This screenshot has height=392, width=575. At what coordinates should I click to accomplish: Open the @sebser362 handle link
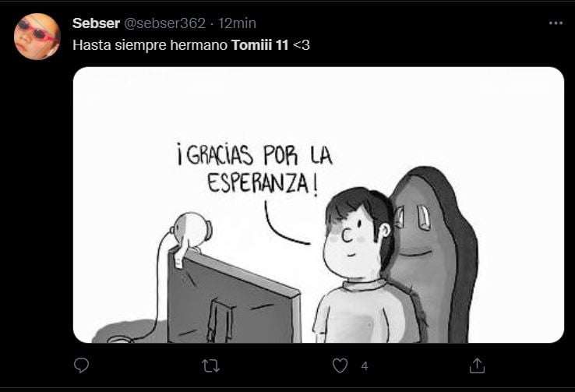164,23
